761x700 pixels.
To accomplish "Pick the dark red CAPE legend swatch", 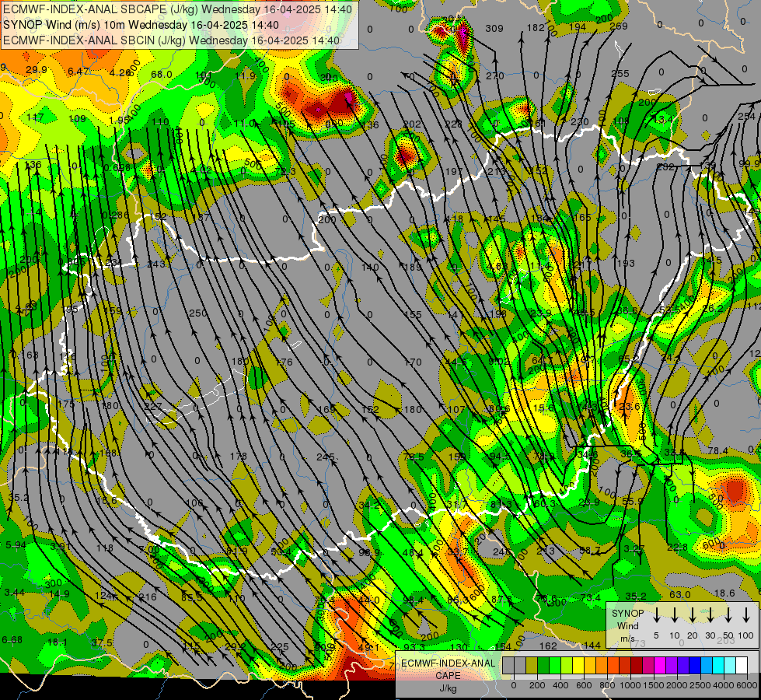I will pos(637,665).
